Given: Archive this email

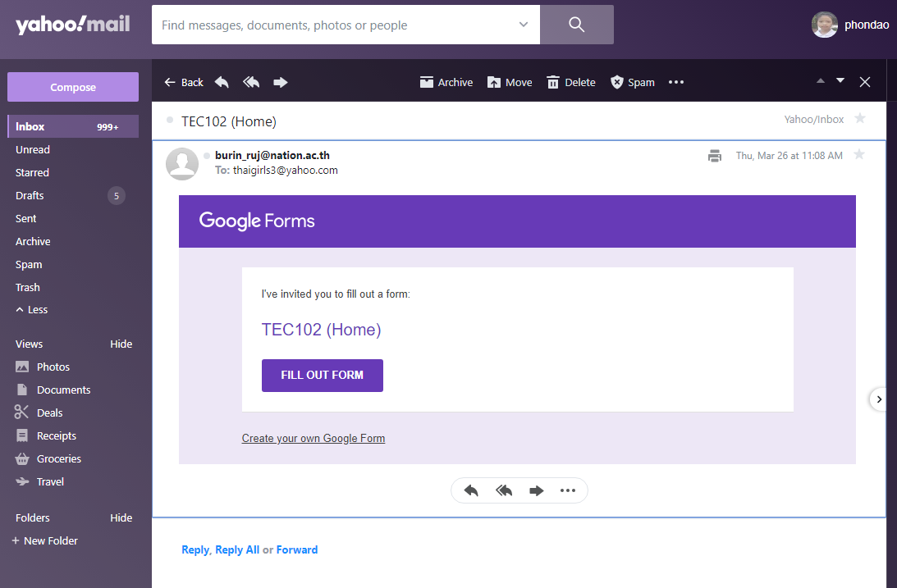Looking at the screenshot, I should (446, 82).
